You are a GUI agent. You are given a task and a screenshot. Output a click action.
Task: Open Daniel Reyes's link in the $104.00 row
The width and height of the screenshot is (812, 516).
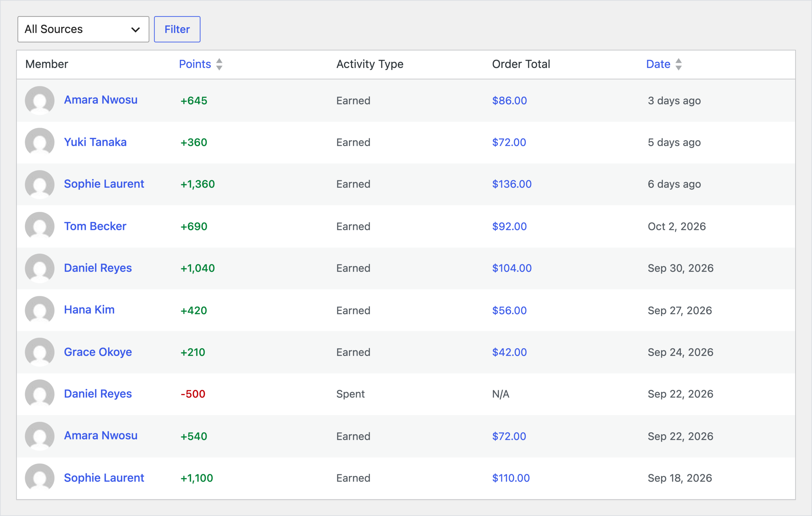click(x=98, y=268)
